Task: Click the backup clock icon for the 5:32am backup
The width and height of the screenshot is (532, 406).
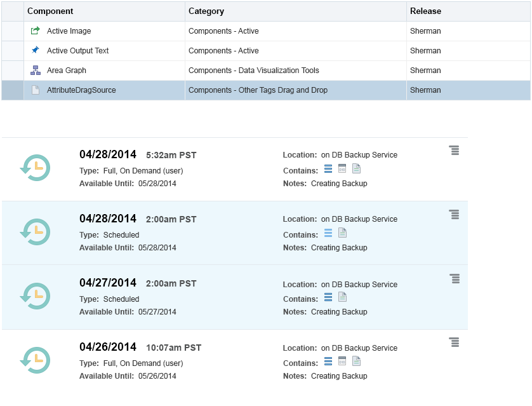Action: [35, 168]
